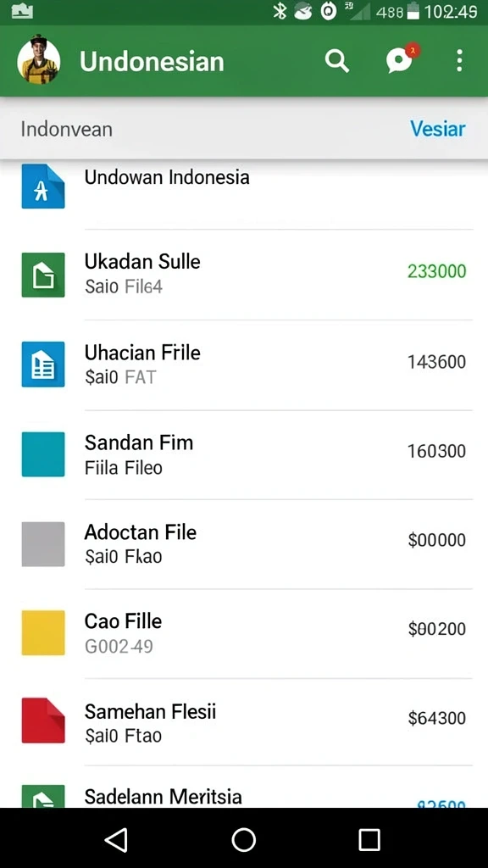
Task: Open the three-dot overflow menu
Action: coord(459,61)
